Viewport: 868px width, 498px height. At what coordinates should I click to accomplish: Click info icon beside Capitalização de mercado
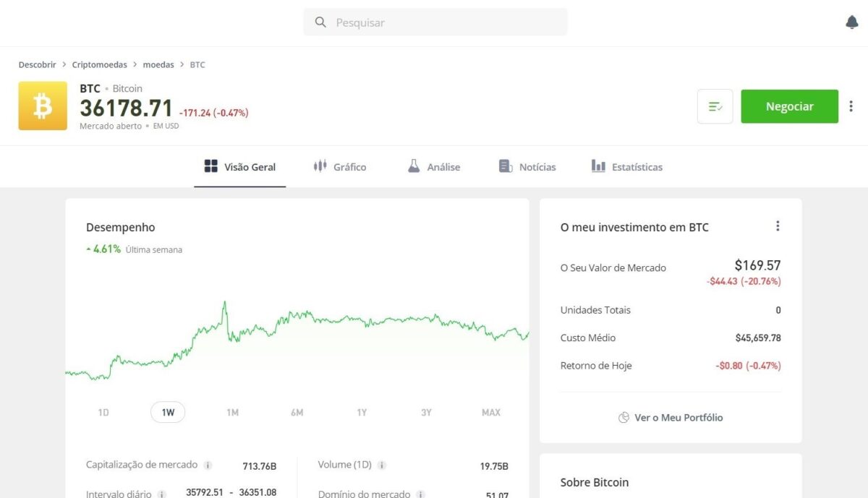[x=208, y=465]
